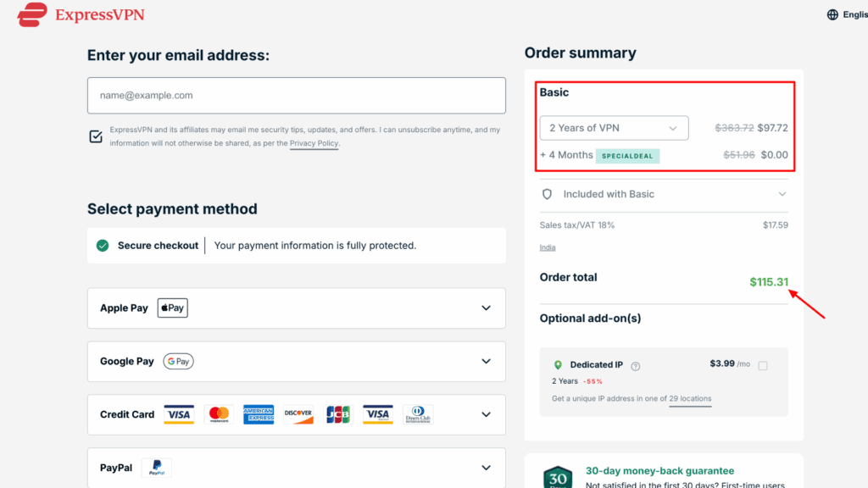The height and width of the screenshot is (488, 868).
Task: Click the green Secure checkout checkmark icon
Action: [102, 245]
